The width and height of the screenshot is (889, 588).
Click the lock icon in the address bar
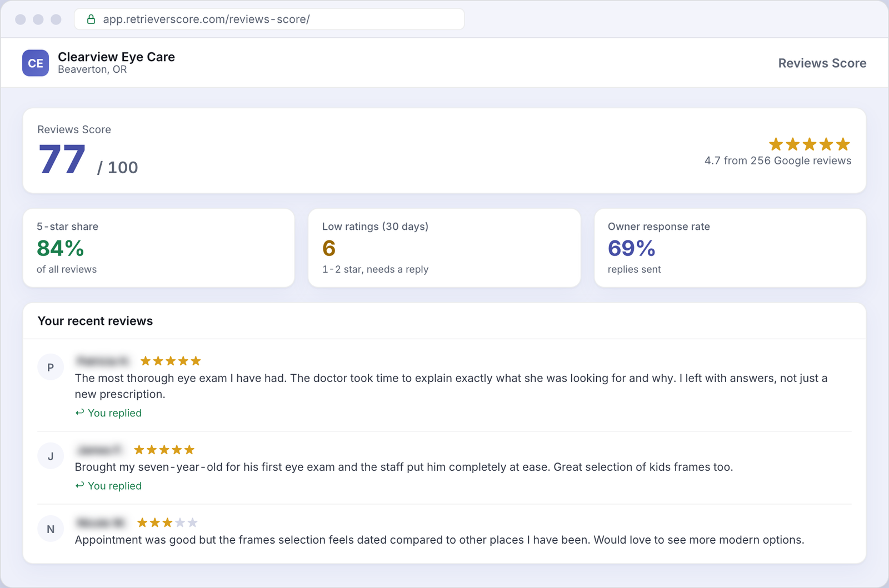tap(91, 19)
